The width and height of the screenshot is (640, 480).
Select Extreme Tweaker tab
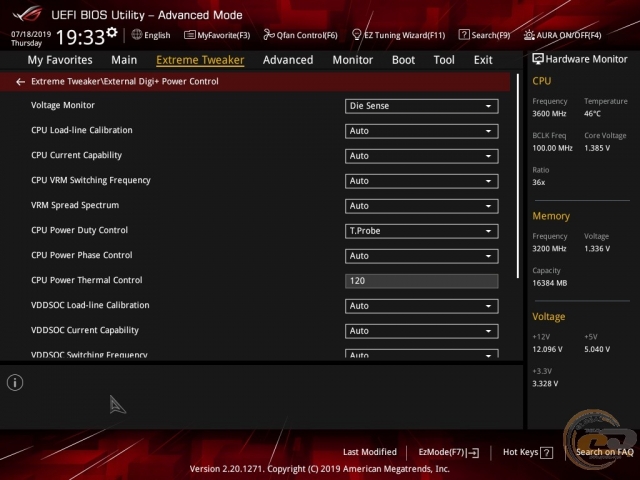tap(200, 60)
